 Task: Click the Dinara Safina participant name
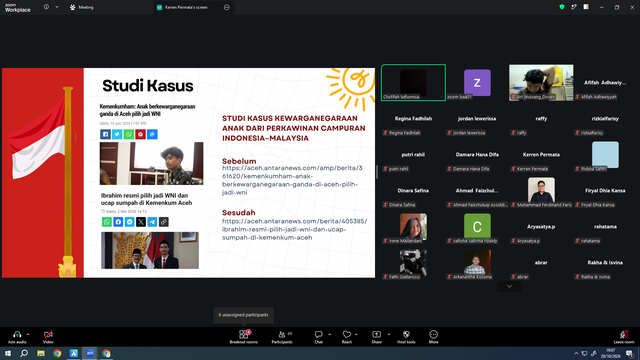(413, 191)
